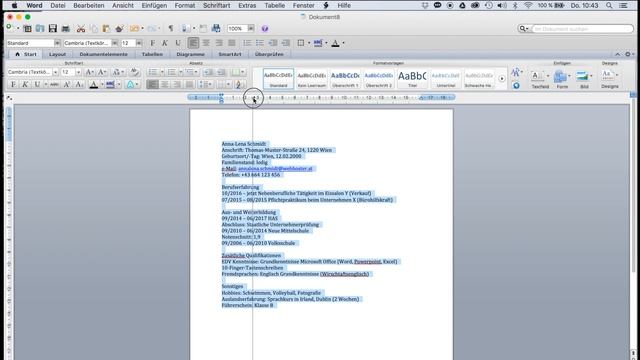The width and height of the screenshot is (640, 360).
Task: Toggle center alignment in the ribbon Absatz group
Action: [165, 84]
